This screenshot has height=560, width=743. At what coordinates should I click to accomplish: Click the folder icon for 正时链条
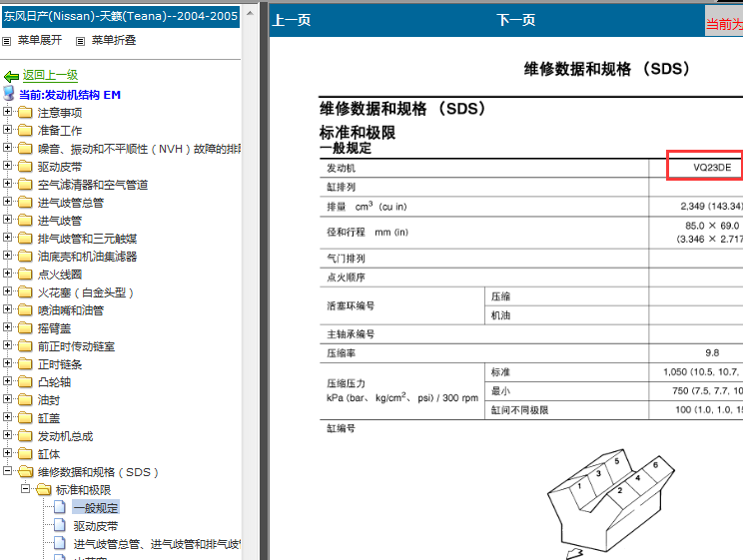25,364
